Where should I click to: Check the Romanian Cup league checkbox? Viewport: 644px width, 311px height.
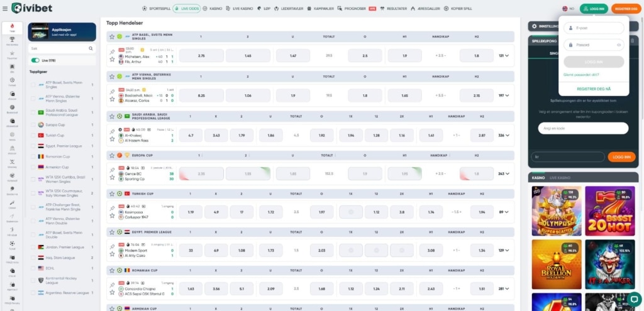click(33, 156)
